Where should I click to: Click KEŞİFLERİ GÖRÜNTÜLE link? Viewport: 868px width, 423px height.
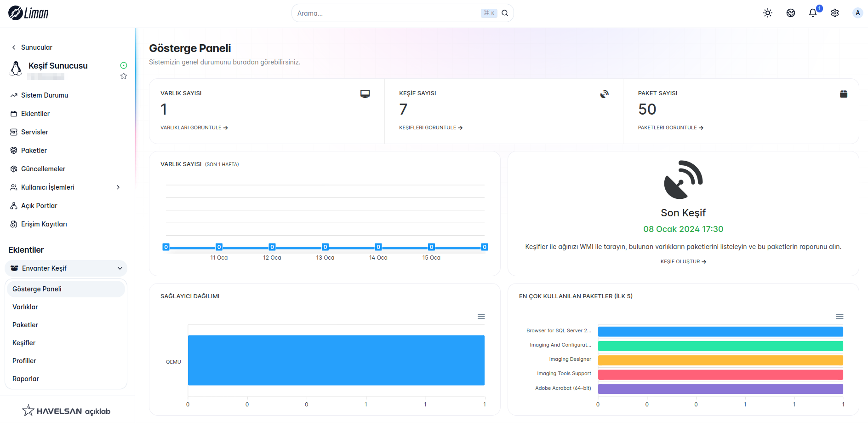(x=431, y=127)
